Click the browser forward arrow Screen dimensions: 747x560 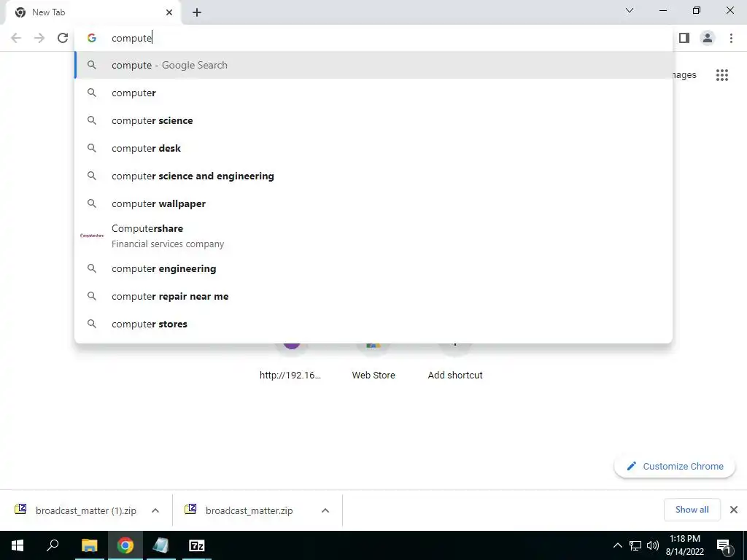point(39,38)
